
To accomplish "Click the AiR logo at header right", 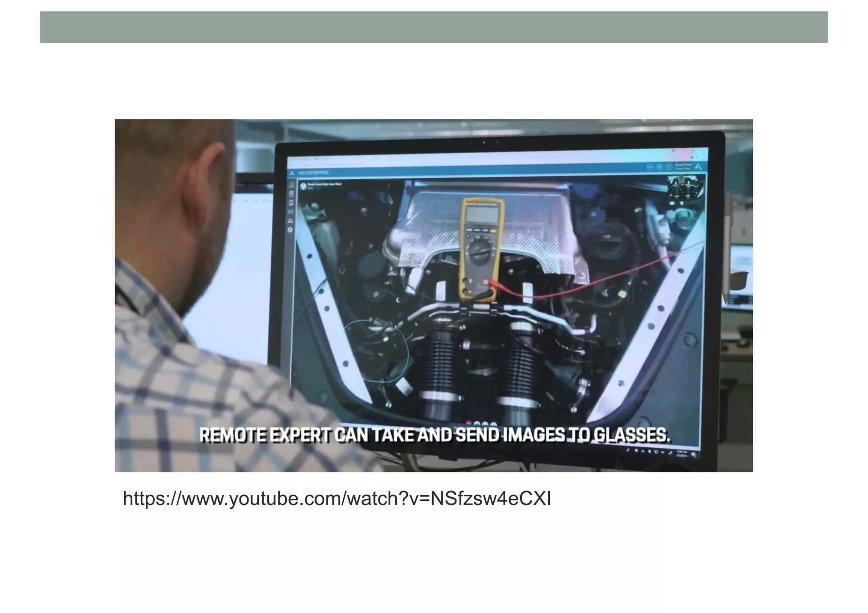I will [x=699, y=167].
